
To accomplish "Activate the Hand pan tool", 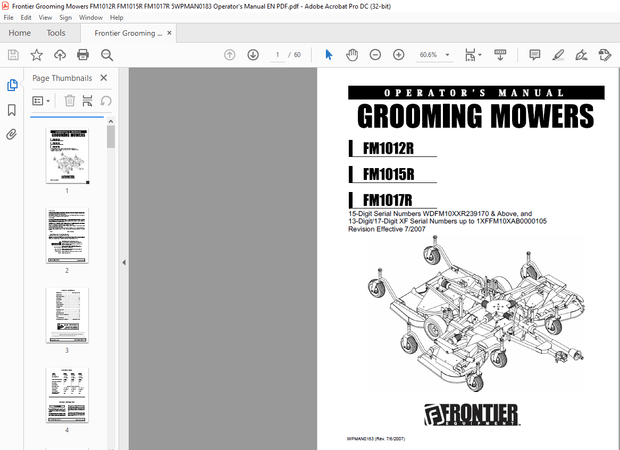I will click(x=351, y=55).
